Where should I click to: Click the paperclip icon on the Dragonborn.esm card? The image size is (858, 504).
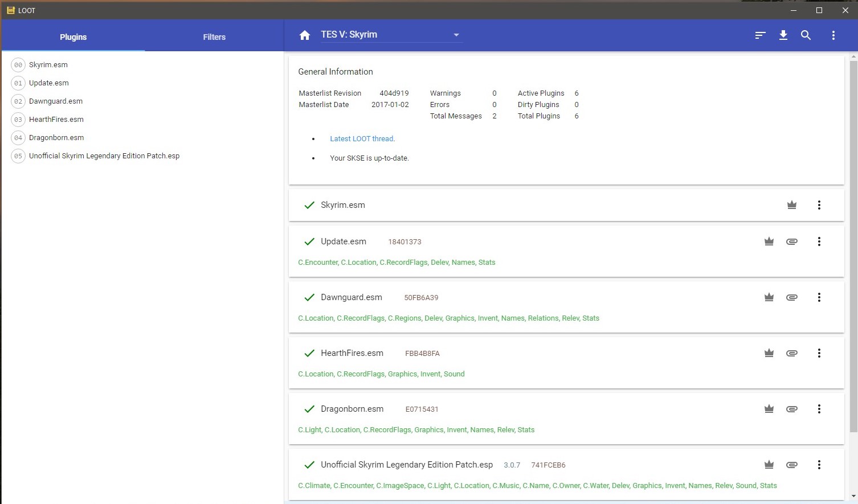pyautogui.click(x=792, y=409)
